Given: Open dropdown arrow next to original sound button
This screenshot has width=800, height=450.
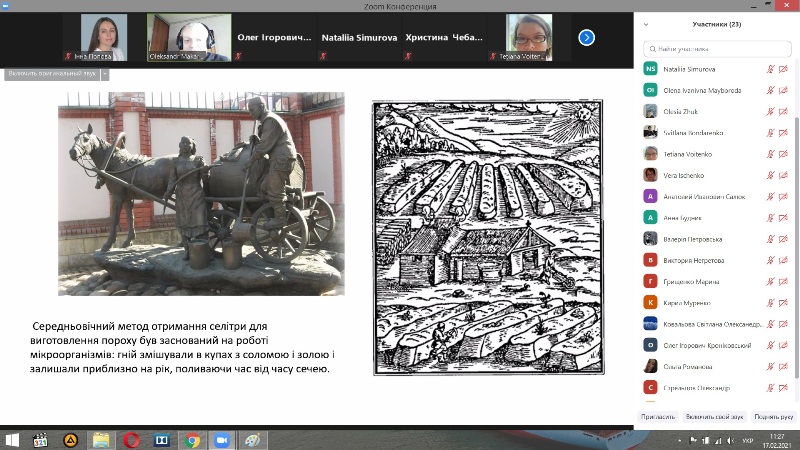Looking at the screenshot, I should [x=105, y=74].
